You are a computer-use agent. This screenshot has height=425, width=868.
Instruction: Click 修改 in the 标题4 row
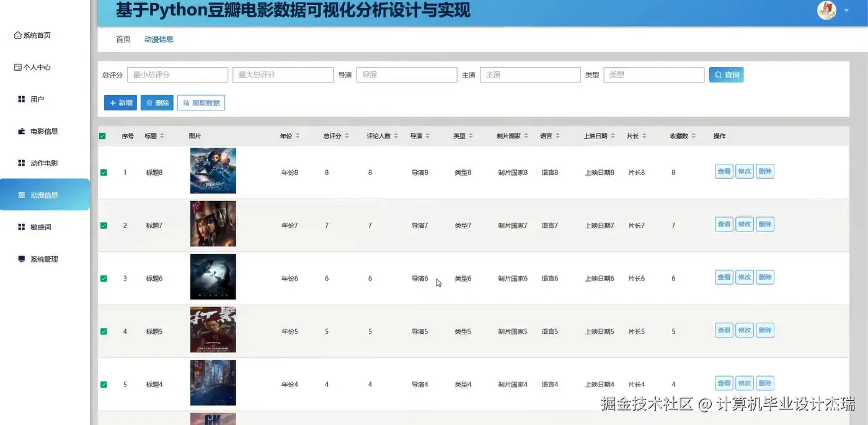[x=745, y=383]
